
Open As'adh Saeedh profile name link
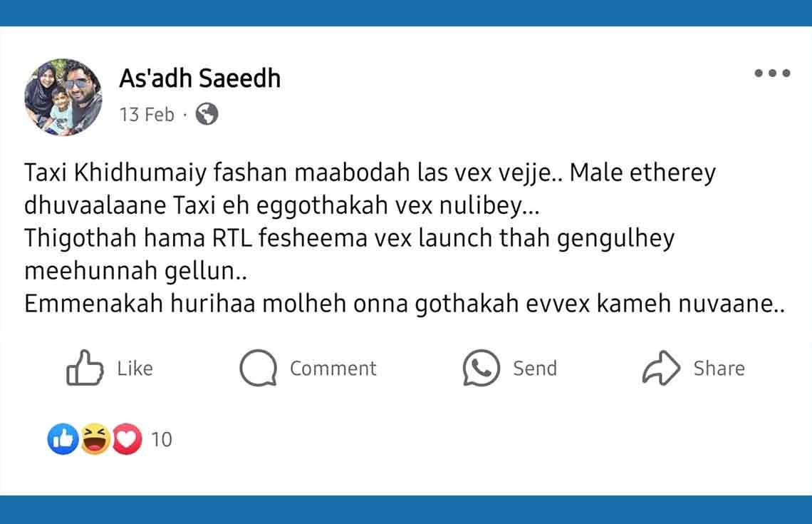[x=199, y=78]
